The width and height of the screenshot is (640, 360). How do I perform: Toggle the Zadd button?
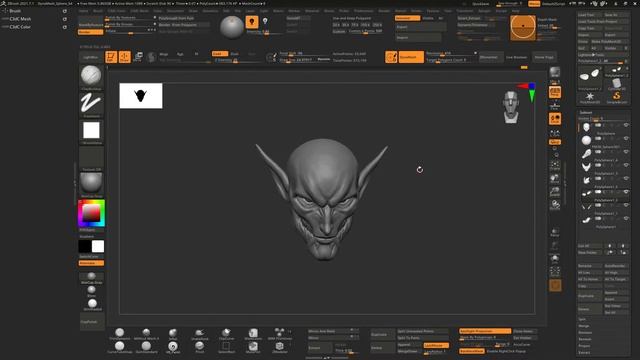tap(220, 54)
